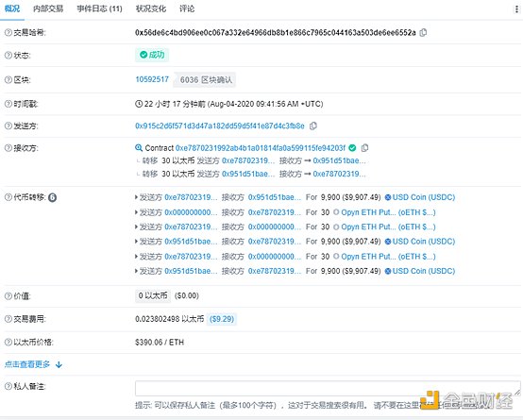The width and height of the screenshot is (523, 420).
Task: Click the help icon next to 交易哈希
Action: (x=8, y=32)
